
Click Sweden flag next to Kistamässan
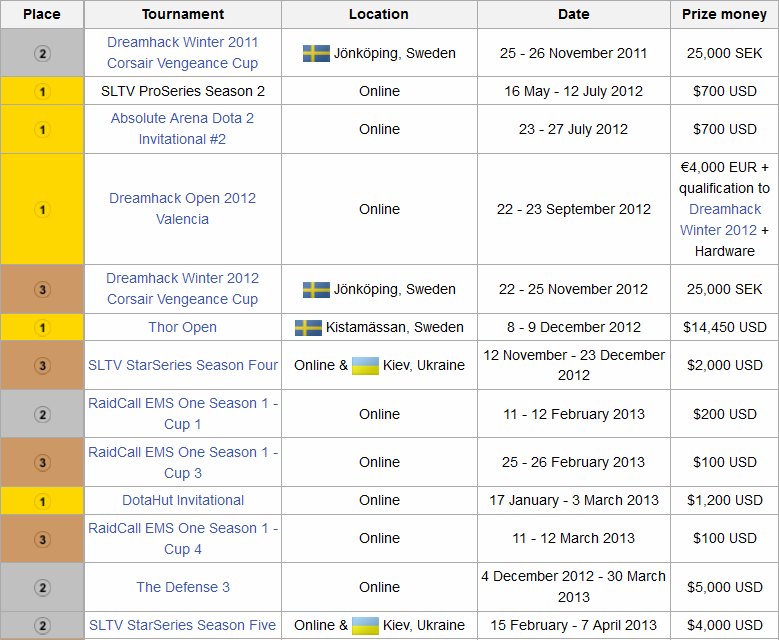tap(308, 327)
